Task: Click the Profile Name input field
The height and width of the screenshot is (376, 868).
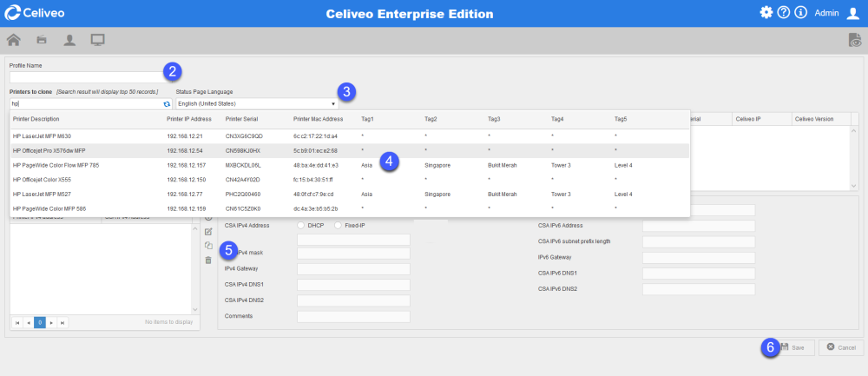Action: 85,76
